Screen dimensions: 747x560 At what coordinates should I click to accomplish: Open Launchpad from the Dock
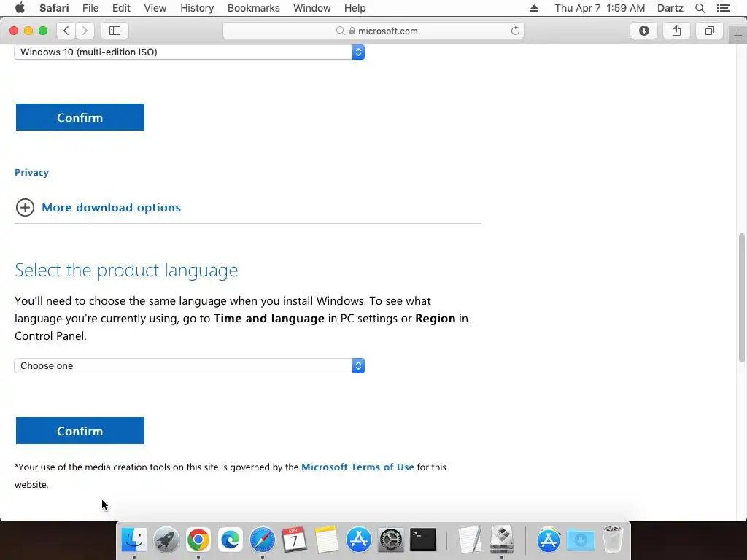[x=166, y=540]
